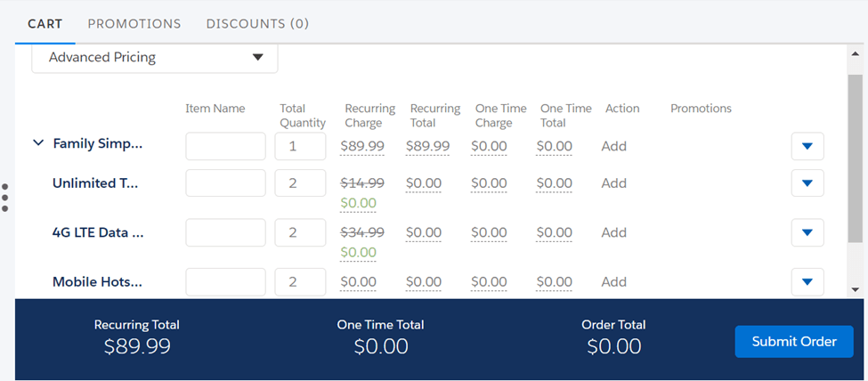Select the Cart tab
The image size is (868, 381).
pyautogui.click(x=45, y=24)
